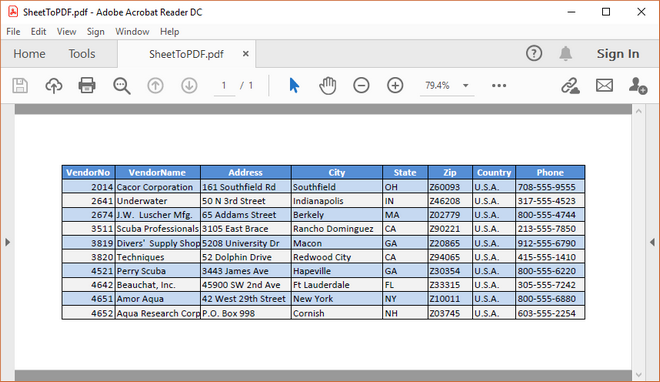Show more tools via ellipsis button

499,85
